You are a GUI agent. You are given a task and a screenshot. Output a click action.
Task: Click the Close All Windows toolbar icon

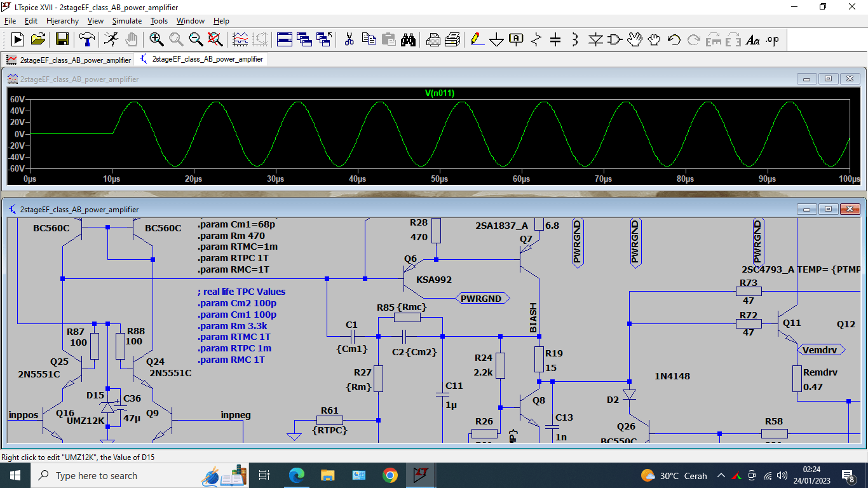pyautogui.click(x=324, y=39)
